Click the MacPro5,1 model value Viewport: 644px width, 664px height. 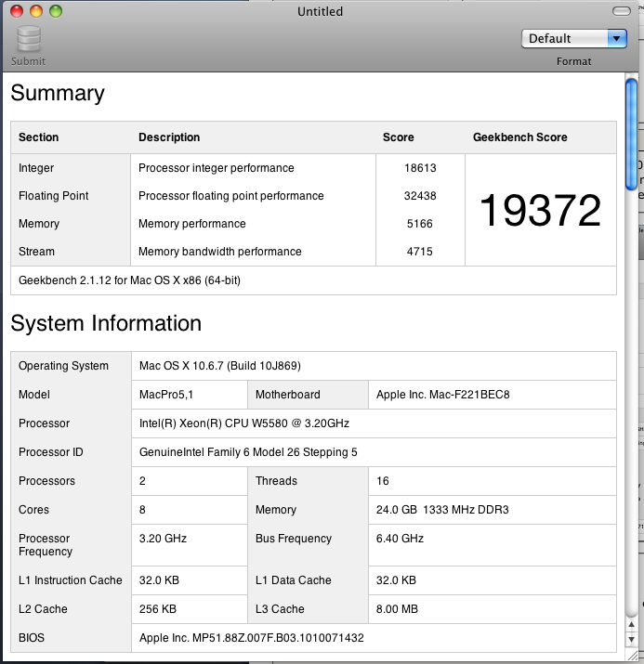coord(166,395)
